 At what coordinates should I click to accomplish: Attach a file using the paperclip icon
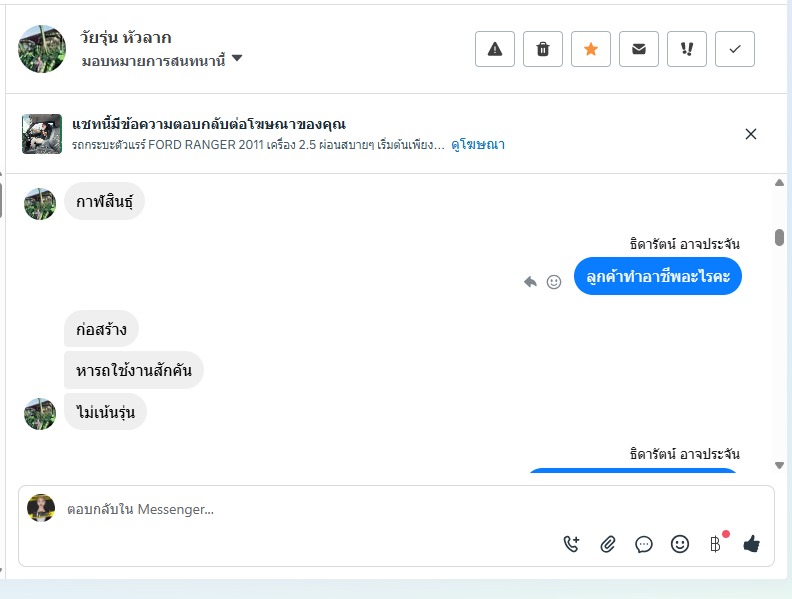tap(608, 544)
